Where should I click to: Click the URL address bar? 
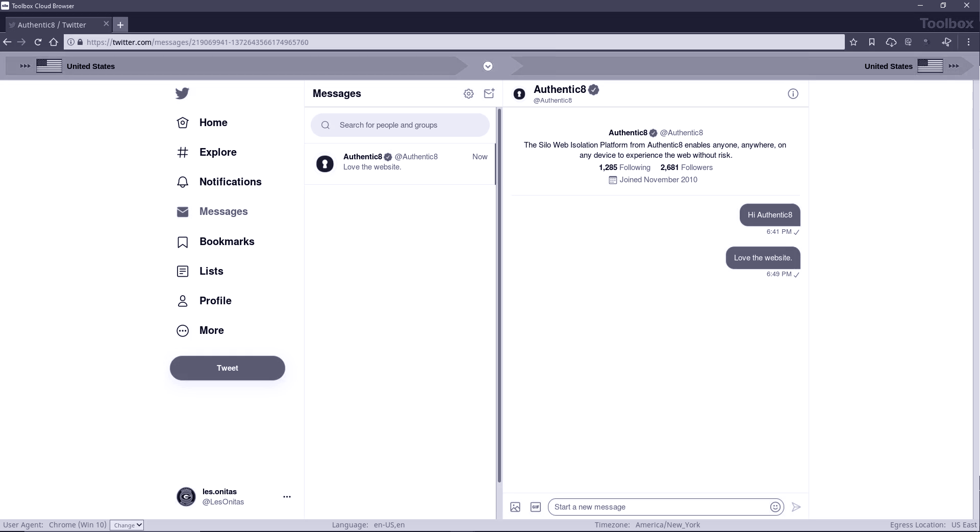click(454, 42)
